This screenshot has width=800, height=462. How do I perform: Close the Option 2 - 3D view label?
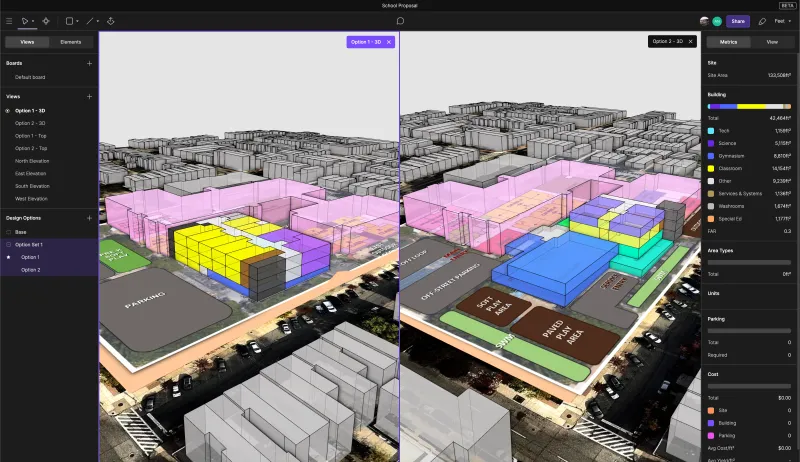click(x=690, y=41)
